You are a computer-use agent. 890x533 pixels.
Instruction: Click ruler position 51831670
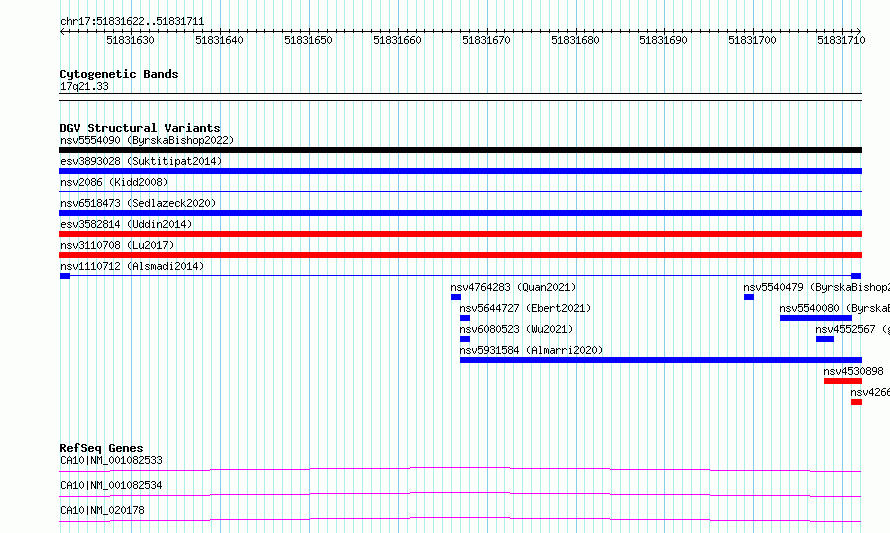tap(486, 40)
